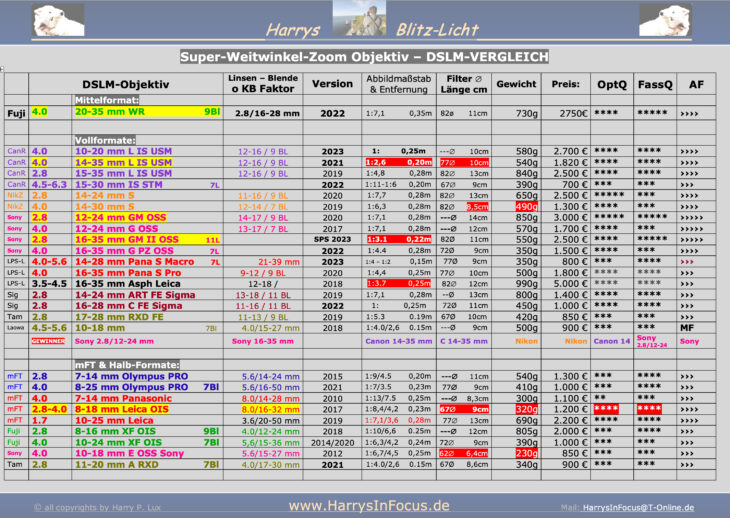Click the red-highlighted 490g weight cell
The image size is (730, 518).
click(x=526, y=206)
